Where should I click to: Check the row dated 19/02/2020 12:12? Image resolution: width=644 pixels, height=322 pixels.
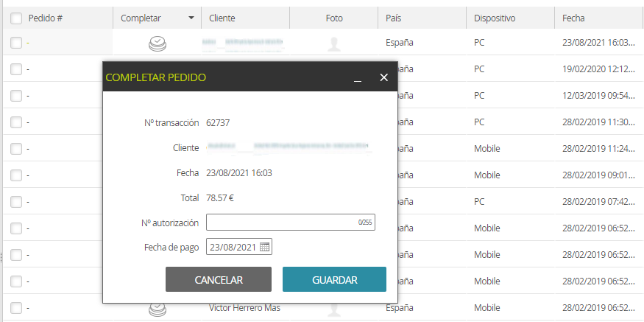coord(16,69)
